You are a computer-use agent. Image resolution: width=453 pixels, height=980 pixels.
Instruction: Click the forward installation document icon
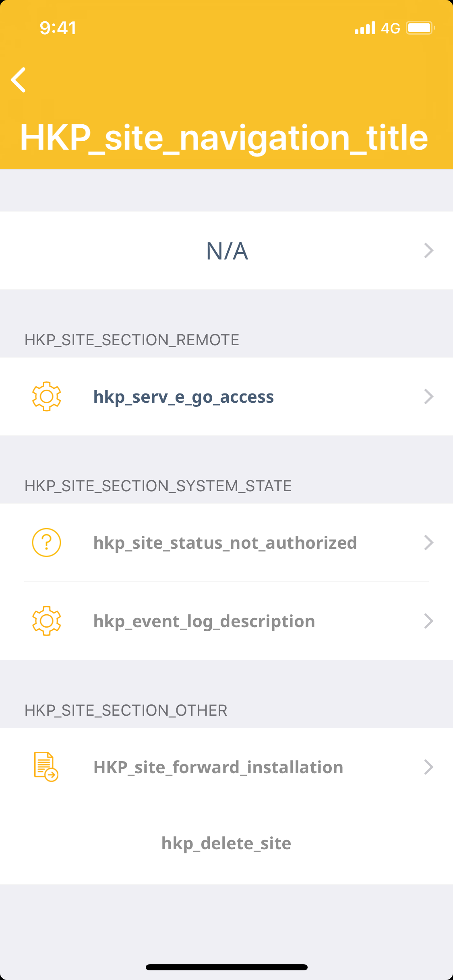point(46,767)
